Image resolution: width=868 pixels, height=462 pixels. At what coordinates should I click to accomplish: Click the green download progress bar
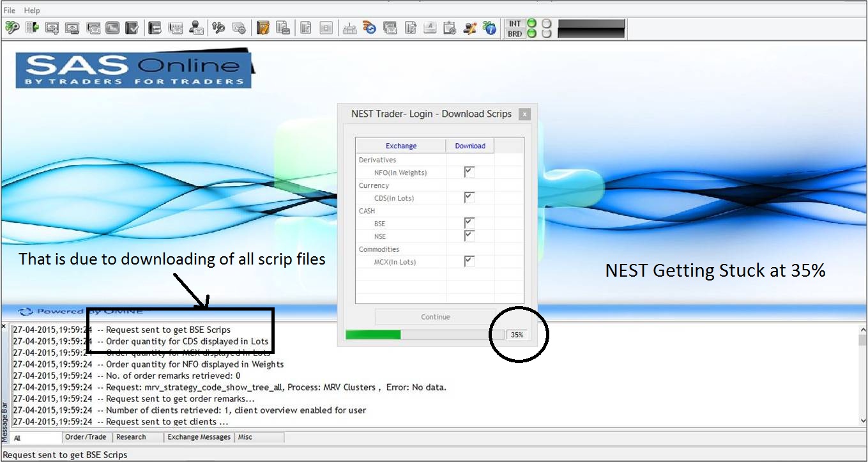[x=425, y=334]
